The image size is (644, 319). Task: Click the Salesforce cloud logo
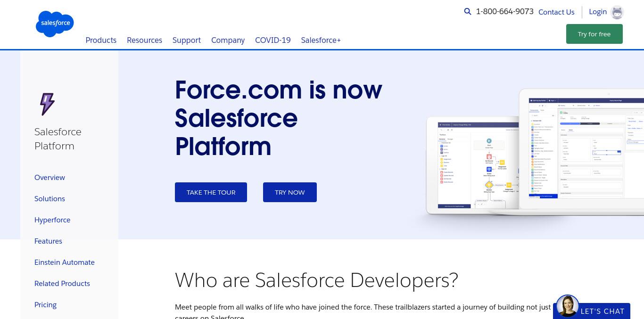(55, 24)
